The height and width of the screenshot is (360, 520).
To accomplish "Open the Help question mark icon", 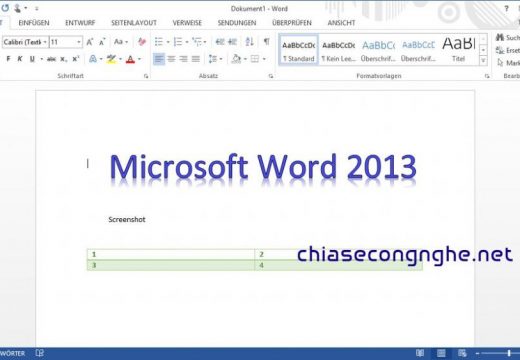I will (x=506, y=9).
